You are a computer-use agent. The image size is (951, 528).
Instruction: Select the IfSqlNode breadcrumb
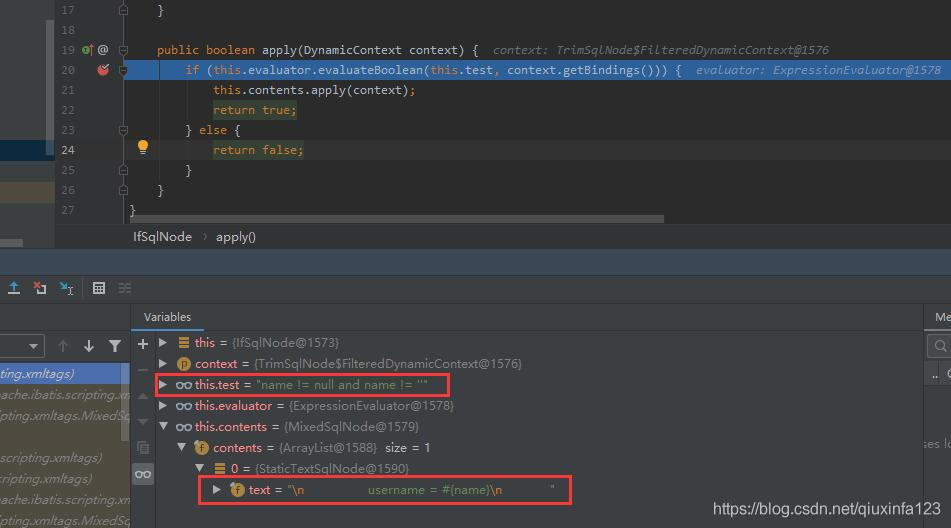[162, 237]
